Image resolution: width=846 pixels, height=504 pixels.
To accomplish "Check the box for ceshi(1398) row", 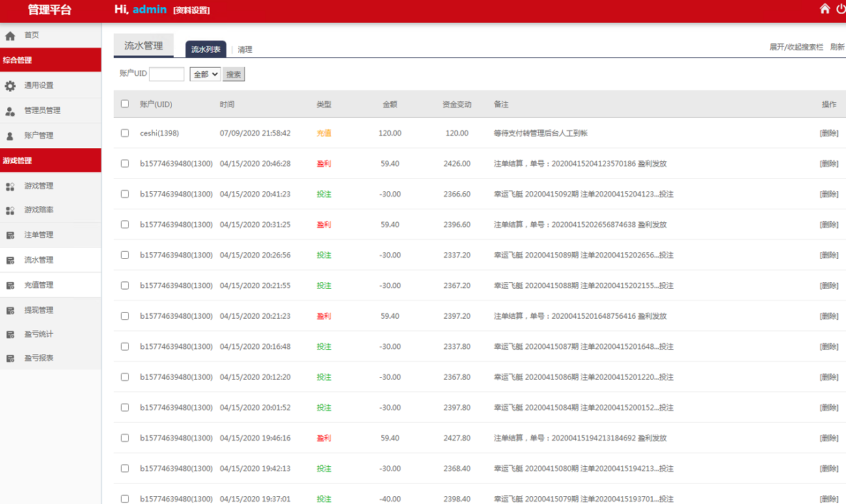I will (125, 133).
